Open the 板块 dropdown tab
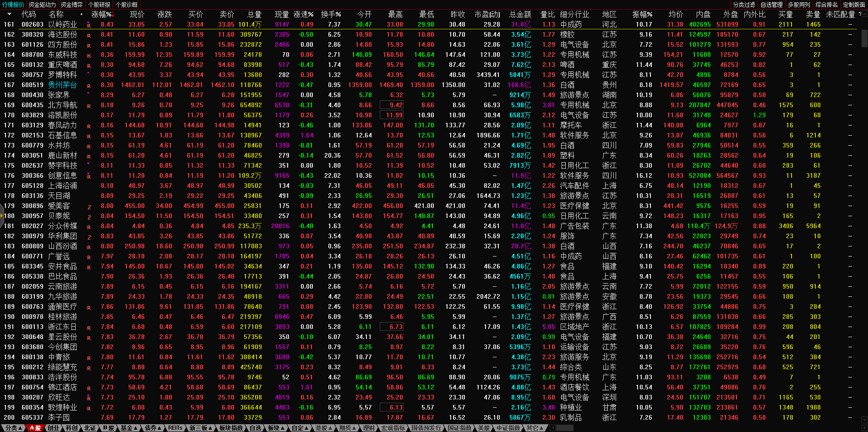 [x=276, y=428]
